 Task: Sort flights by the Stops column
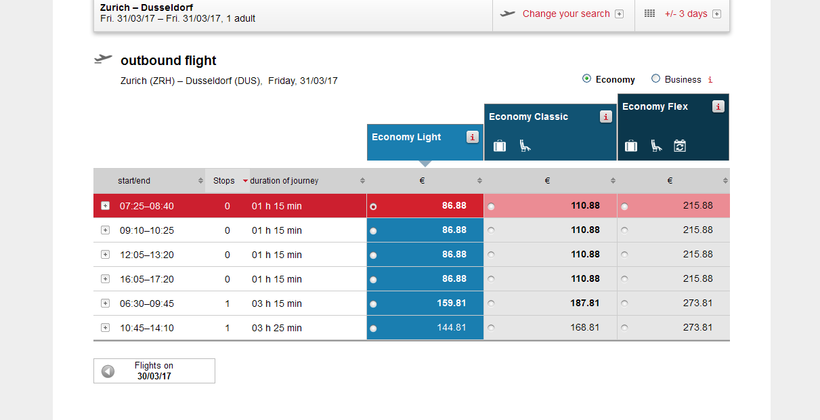(x=224, y=181)
